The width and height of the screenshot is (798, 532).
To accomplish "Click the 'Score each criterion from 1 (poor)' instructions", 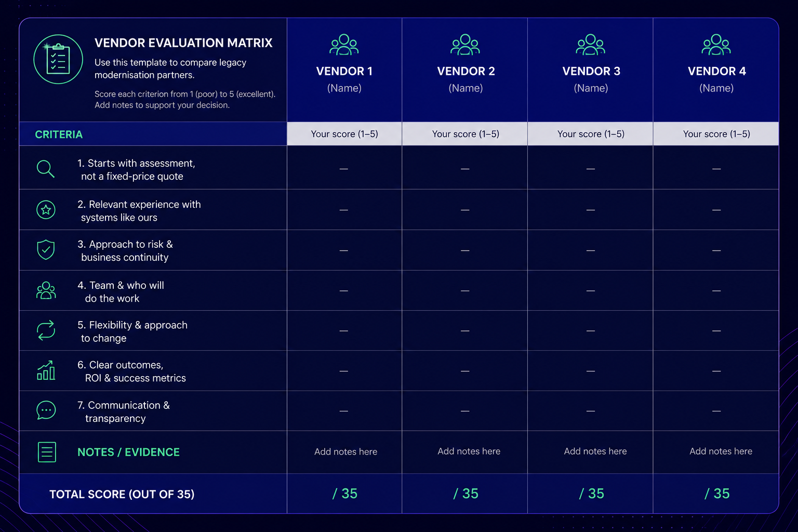I will 185,100.
